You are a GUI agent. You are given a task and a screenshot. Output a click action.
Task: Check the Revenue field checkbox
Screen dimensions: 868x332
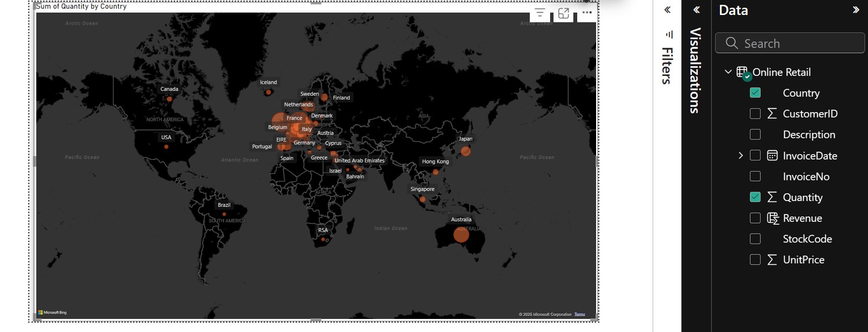point(755,218)
